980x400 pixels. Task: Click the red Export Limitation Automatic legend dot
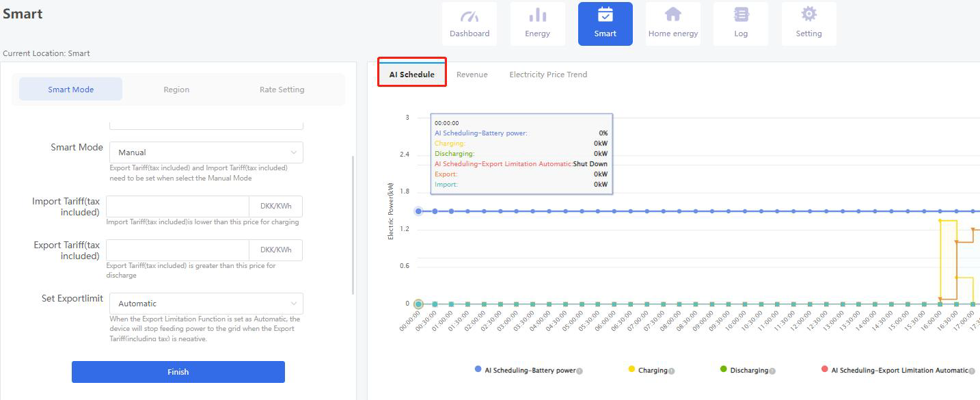825,369
